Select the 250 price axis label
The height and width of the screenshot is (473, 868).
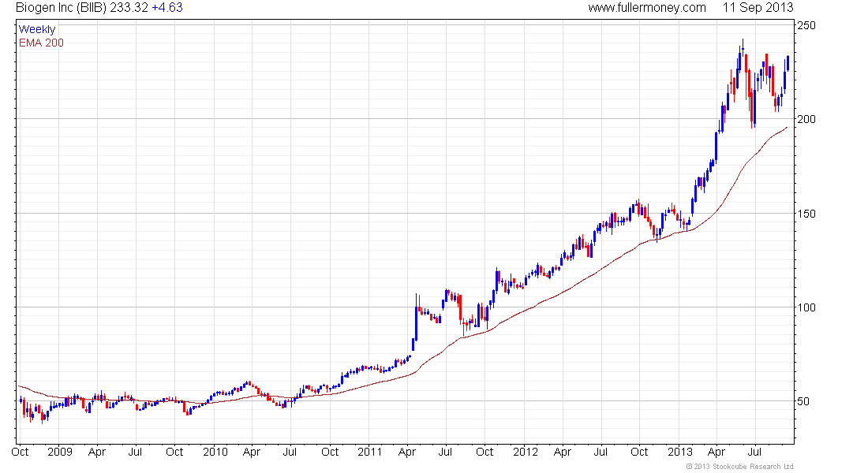pos(806,25)
